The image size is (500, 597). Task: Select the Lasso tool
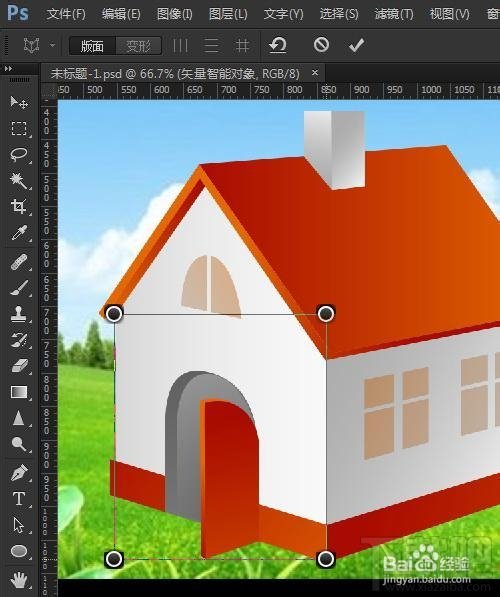click(x=19, y=155)
